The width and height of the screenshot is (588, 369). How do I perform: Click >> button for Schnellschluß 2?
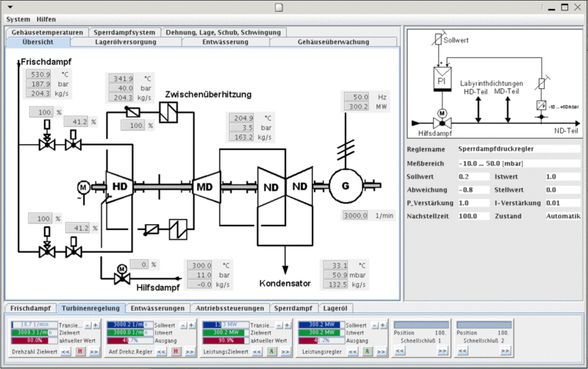[x=506, y=351]
